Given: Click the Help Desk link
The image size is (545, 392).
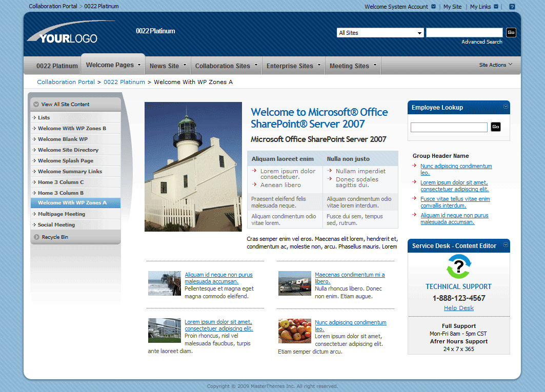Looking at the screenshot, I should click(458, 307).
